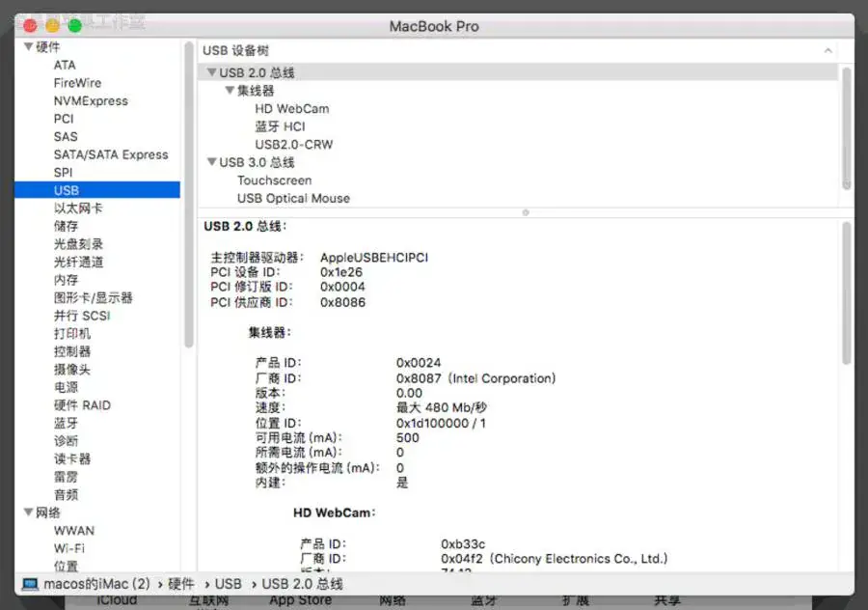Collapse the 网络 network section triangle
The width and height of the screenshot is (868, 610).
tap(28, 513)
